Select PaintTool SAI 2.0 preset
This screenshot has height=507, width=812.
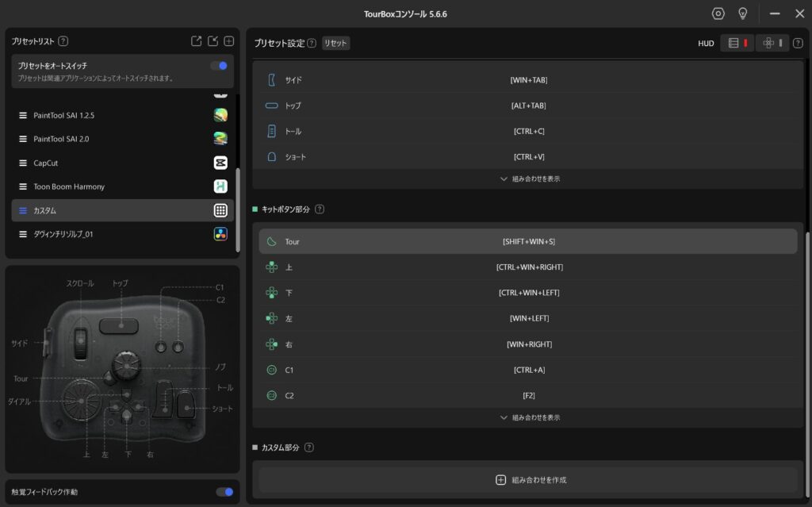coord(111,139)
